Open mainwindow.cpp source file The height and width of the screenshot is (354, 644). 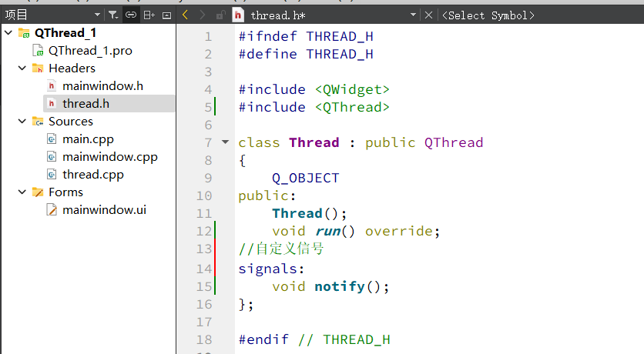click(x=110, y=157)
